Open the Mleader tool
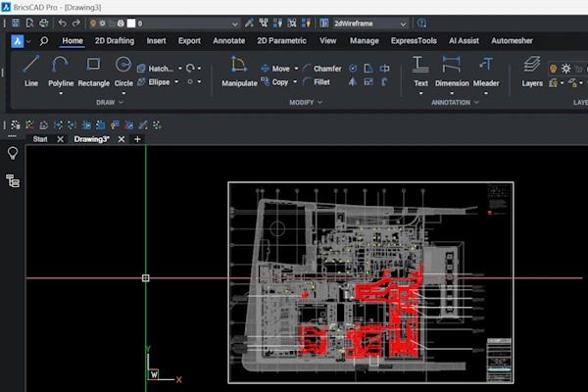The width and height of the screenshot is (588, 392). point(486,72)
